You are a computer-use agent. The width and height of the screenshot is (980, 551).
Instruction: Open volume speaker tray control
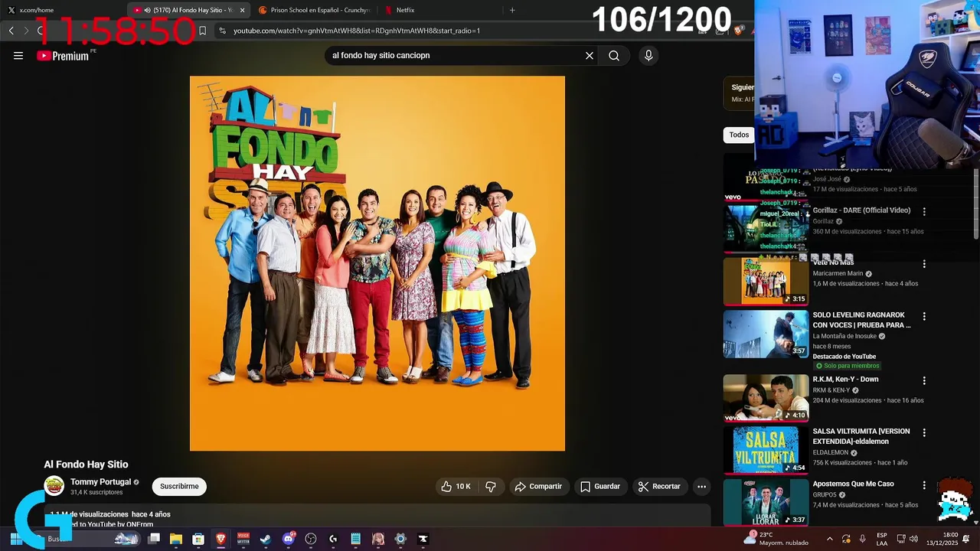pyautogui.click(x=913, y=539)
